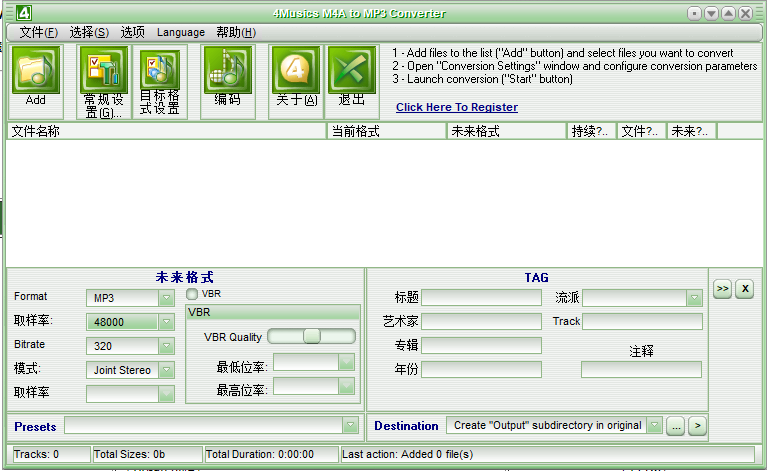Screen dimensions: 767x471
Task: Enable the VBR checkbox
Action: 192,294
